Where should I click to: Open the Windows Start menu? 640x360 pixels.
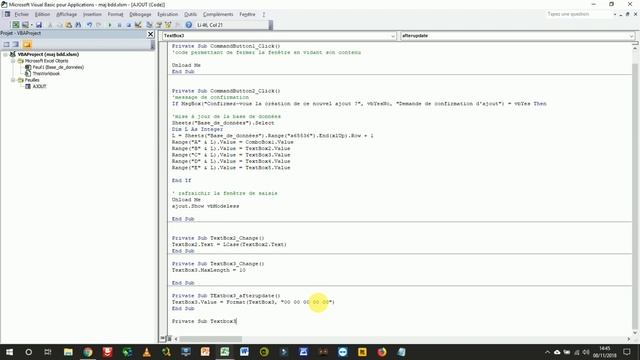pos(9,352)
